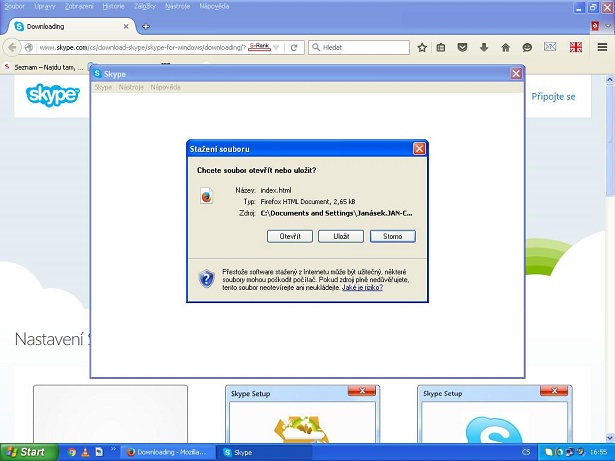Viewport: 615px width, 461px height.
Task: Switch to Downloading - Mozilla taskbar button
Action: (167, 452)
